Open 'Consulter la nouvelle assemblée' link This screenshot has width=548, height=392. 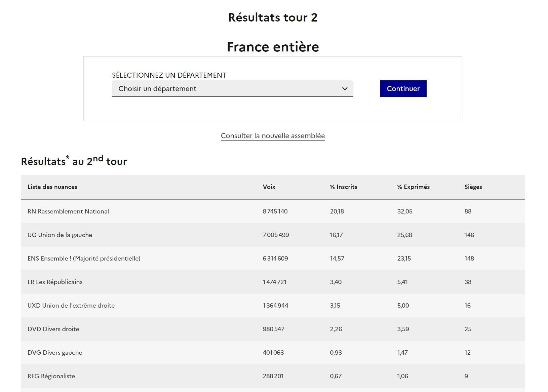tap(273, 136)
